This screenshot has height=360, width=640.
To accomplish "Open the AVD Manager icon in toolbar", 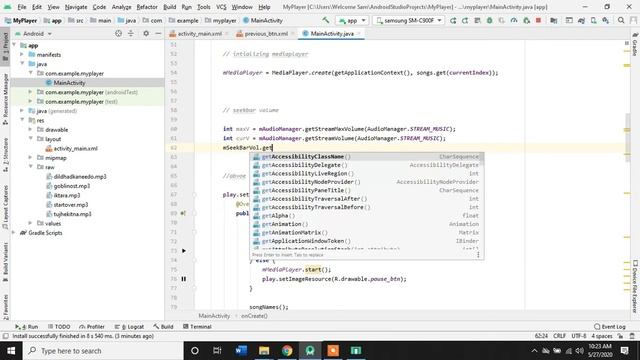I will [593, 20].
